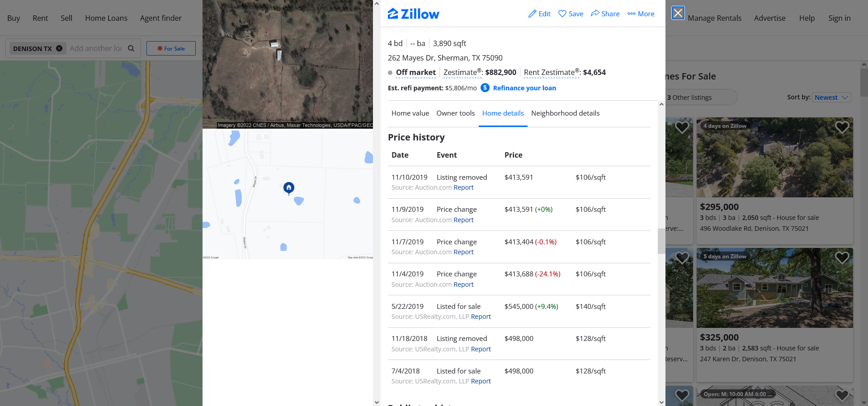Click the $545,000 price cell
868x406 pixels.
click(x=531, y=307)
